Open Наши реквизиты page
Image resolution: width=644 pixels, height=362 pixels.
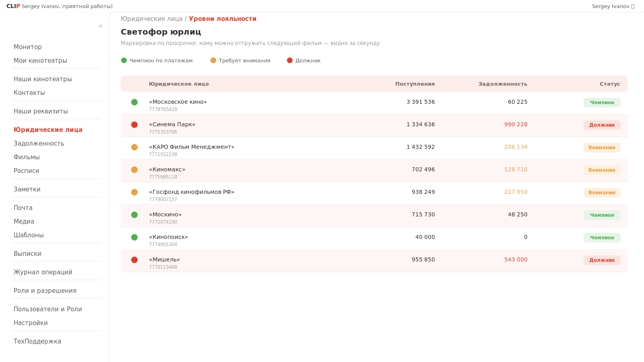tap(41, 111)
